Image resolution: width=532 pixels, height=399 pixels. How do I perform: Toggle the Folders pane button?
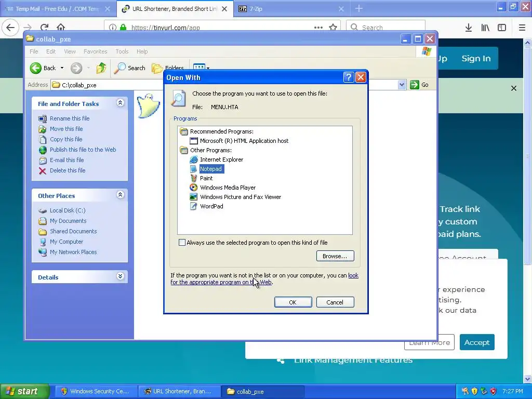[x=168, y=68]
